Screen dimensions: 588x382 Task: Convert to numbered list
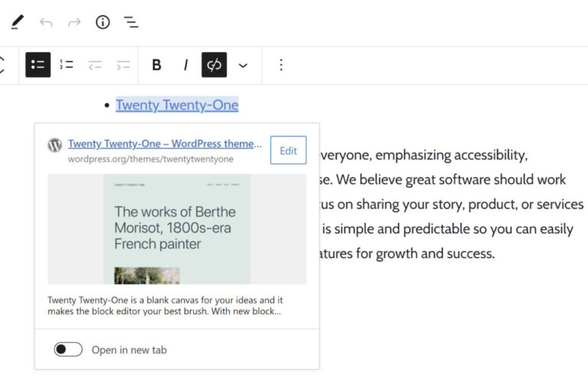[66, 65]
